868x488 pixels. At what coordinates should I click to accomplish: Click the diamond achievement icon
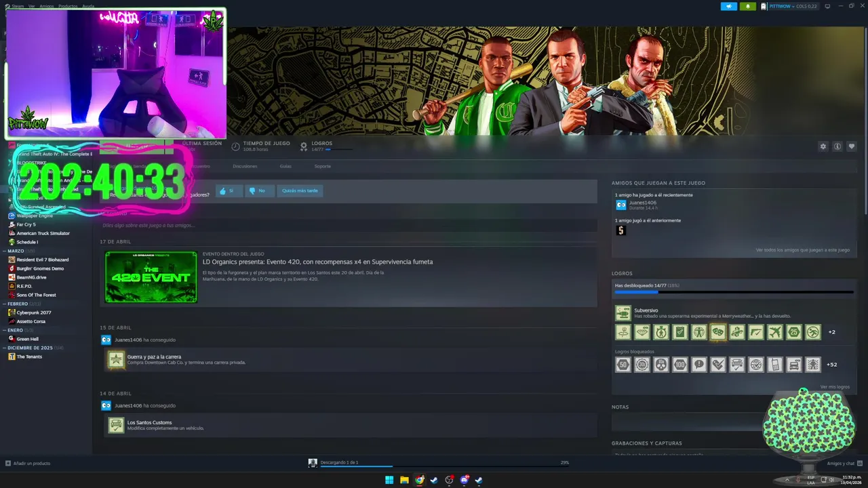tap(642, 332)
